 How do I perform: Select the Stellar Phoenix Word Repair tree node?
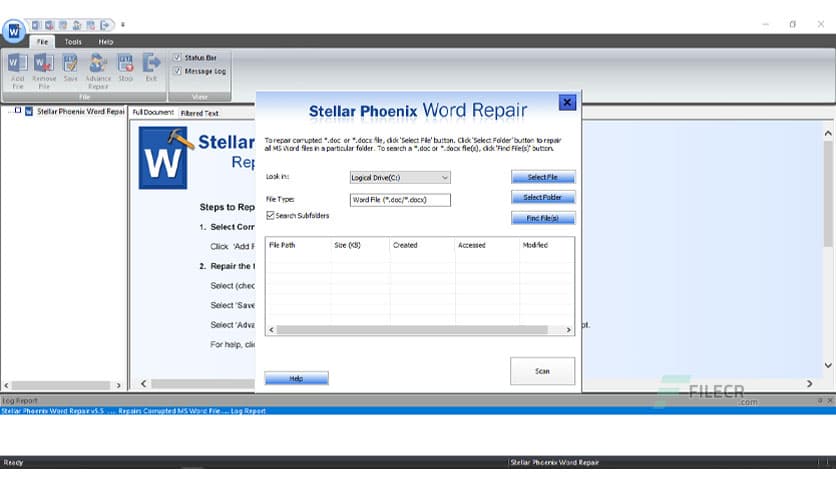(81, 111)
